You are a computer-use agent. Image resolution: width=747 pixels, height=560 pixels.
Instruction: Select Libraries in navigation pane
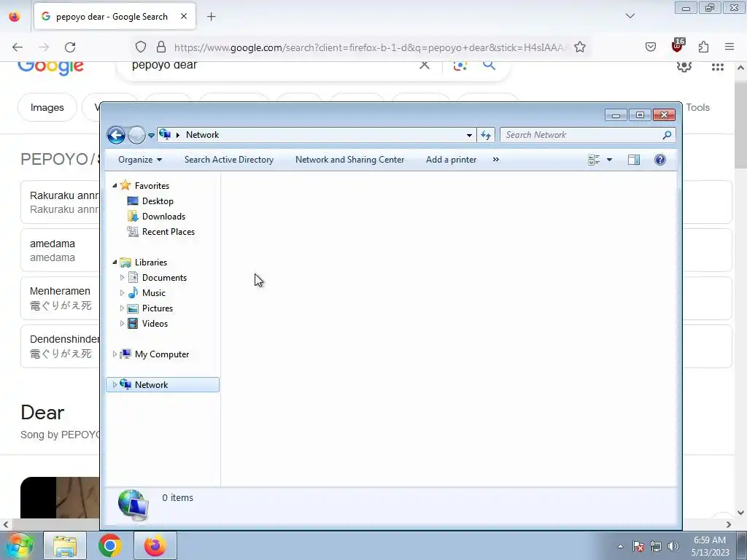[x=150, y=262]
